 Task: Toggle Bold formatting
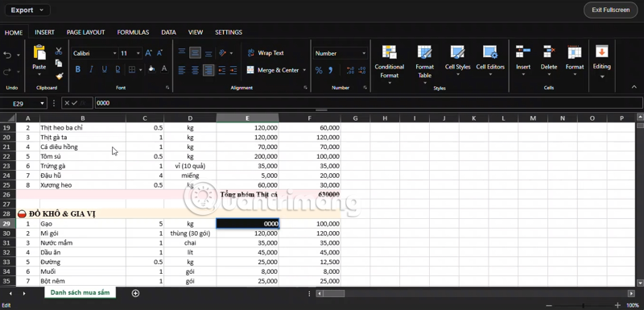click(x=77, y=69)
